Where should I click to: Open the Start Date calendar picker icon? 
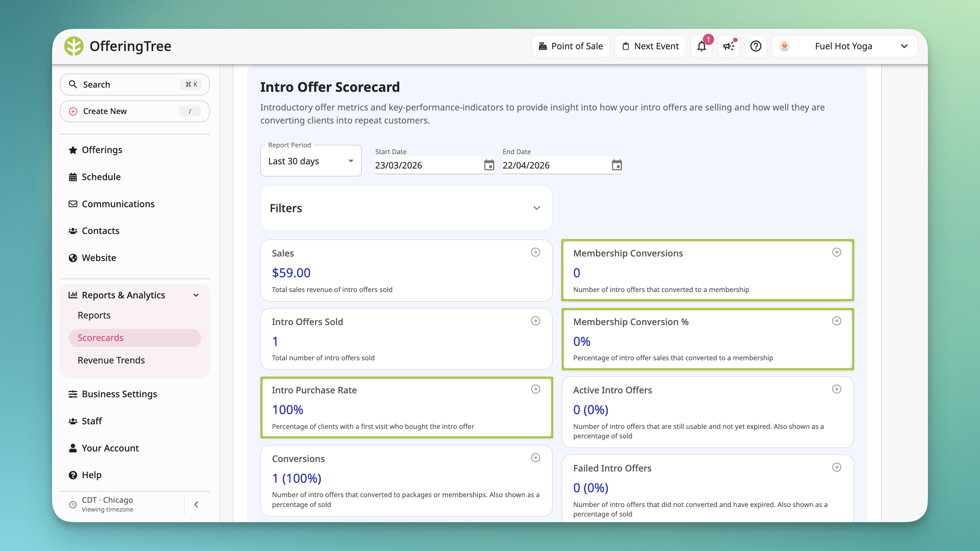pos(489,165)
